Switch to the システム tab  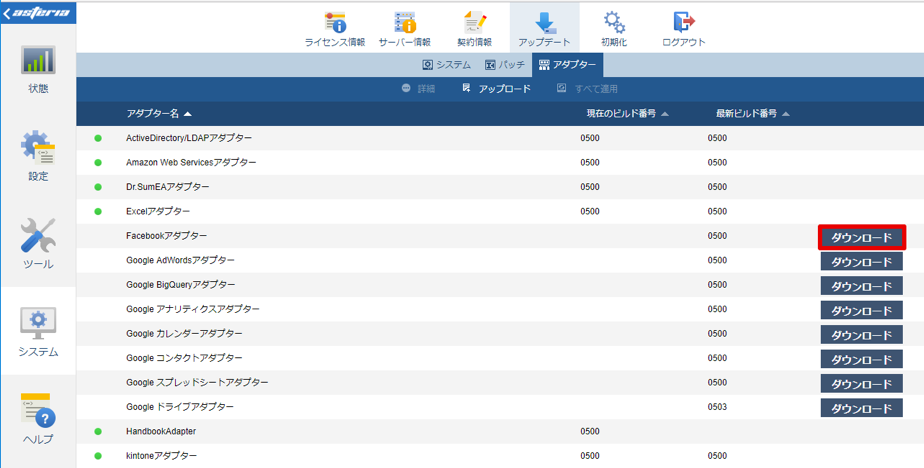pos(447,65)
